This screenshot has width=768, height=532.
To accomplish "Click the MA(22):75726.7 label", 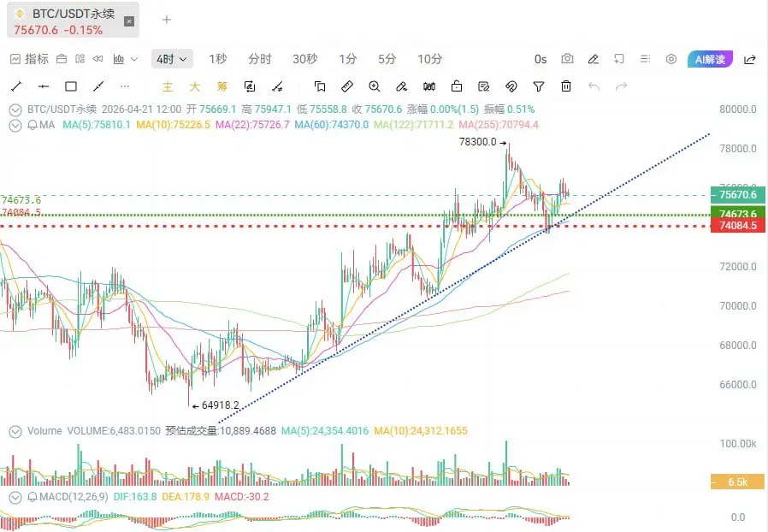I will tap(252, 125).
